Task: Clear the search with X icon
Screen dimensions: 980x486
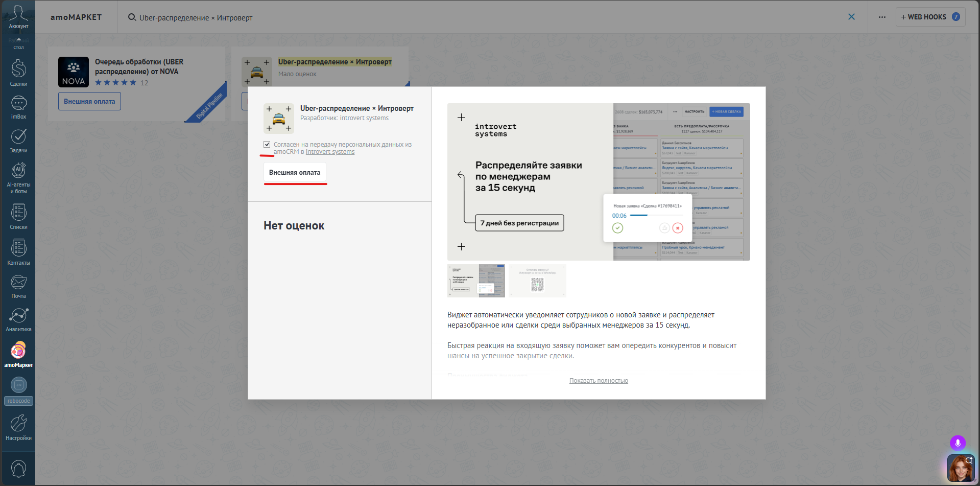Action: (851, 17)
